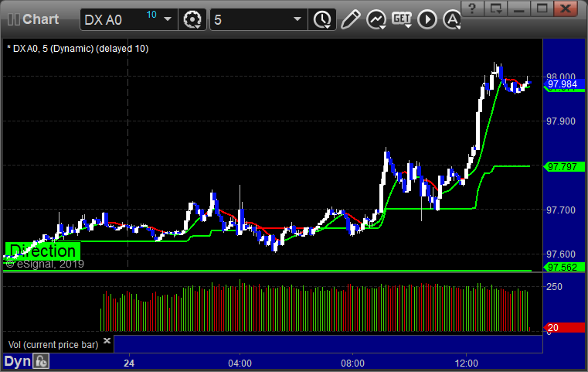Screen dimensions: 588x372
Task: Open the studies line-chart icon menu
Action: click(376, 19)
